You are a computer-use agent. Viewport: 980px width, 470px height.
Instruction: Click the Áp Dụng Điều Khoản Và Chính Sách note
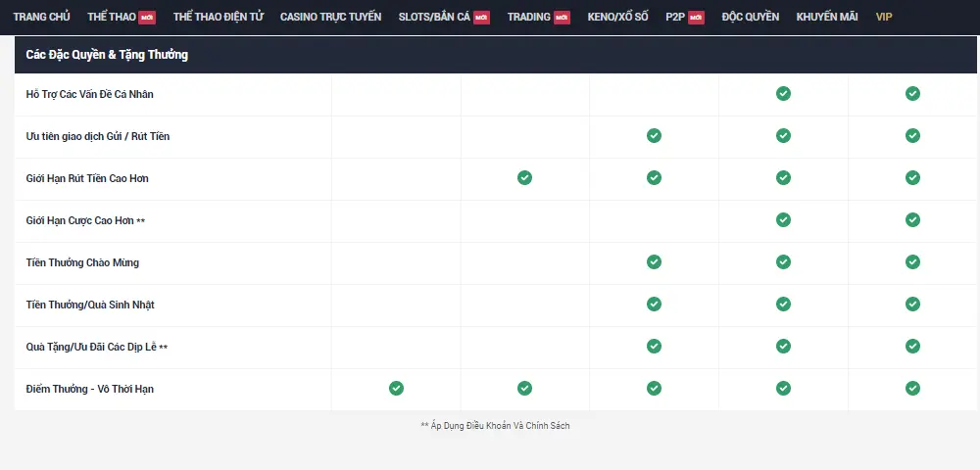click(x=495, y=426)
